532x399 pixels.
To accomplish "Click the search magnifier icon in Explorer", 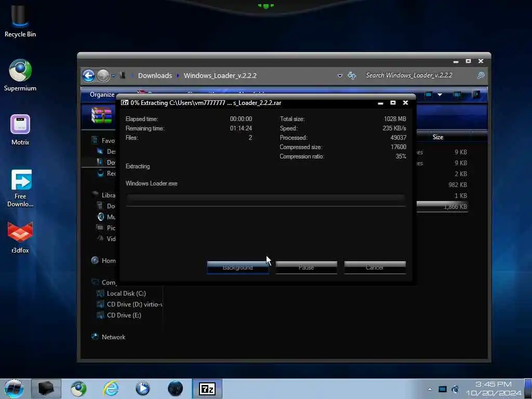I will click(481, 75).
